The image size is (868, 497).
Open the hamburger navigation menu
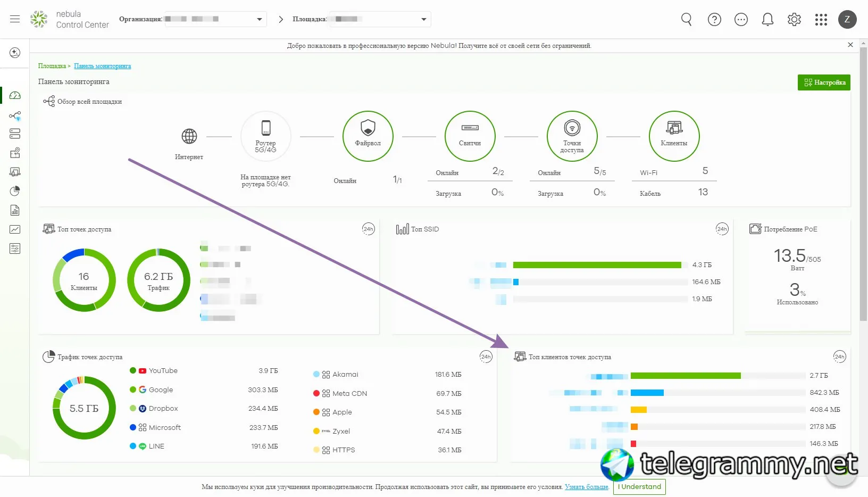tap(15, 19)
